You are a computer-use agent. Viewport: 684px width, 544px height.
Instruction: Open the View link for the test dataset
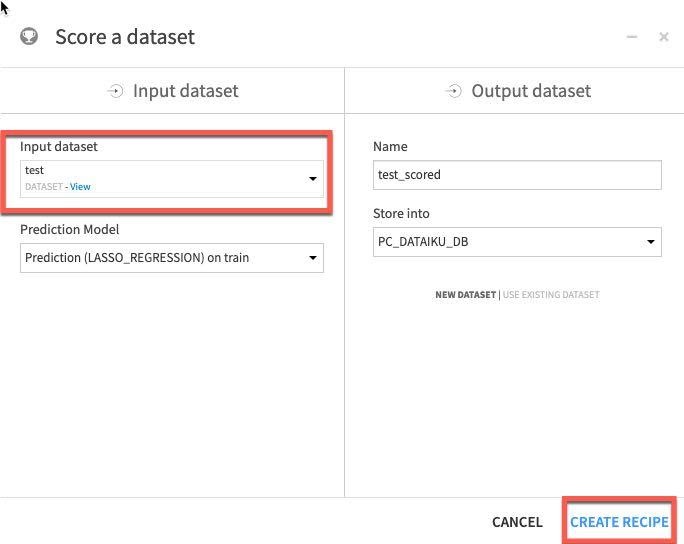coord(80,187)
